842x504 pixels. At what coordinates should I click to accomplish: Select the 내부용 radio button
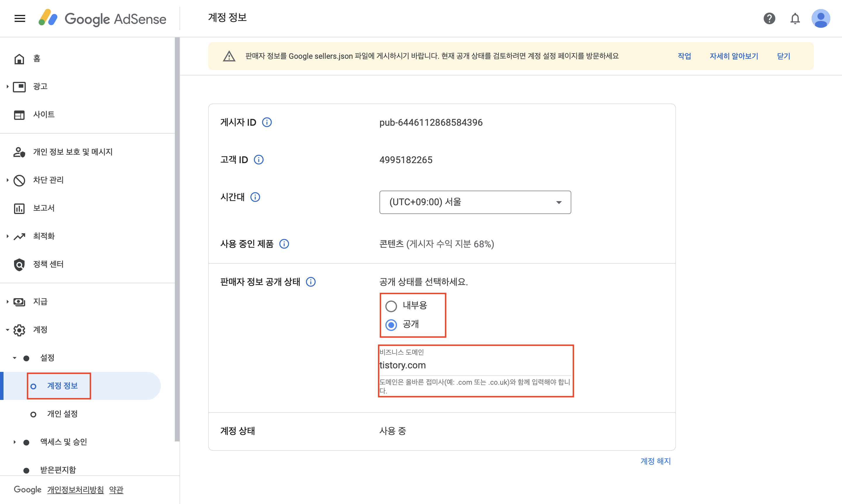[x=391, y=306]
